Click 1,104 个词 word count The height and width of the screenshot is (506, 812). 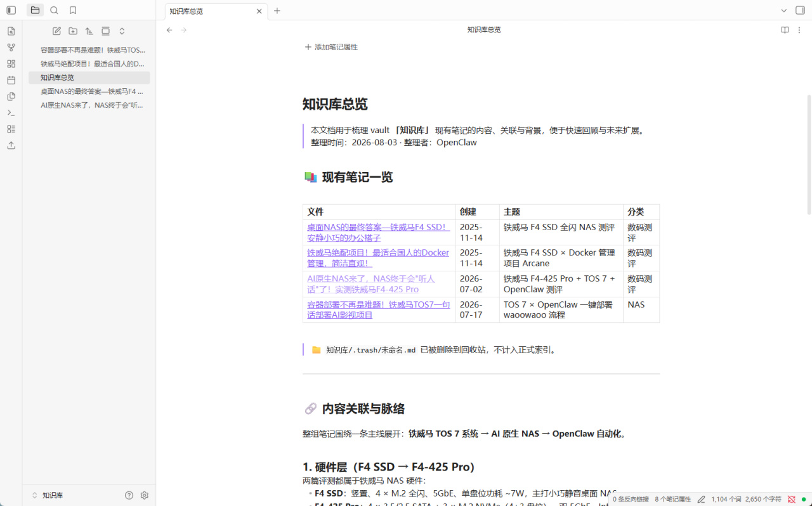726,500
